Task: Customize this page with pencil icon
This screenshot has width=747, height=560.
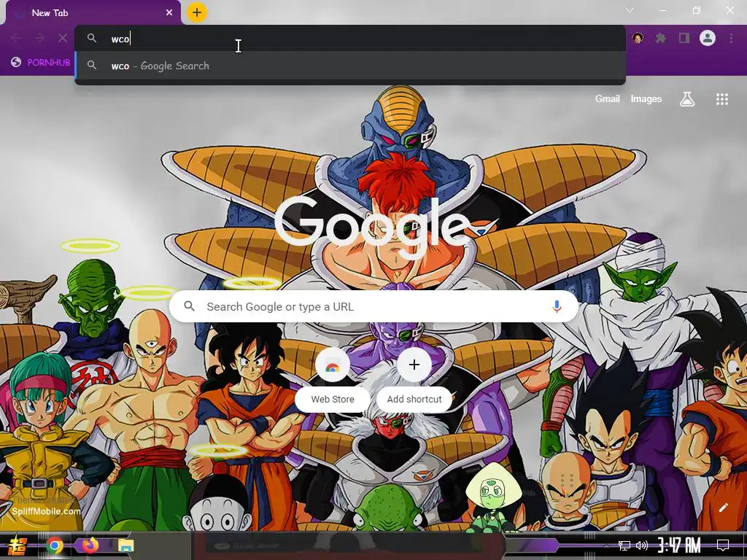Action: [723, 507]
